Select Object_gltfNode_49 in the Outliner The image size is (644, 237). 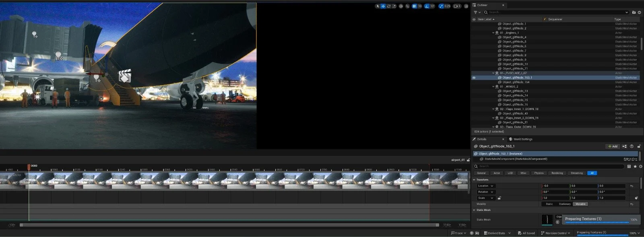point(515,113)
